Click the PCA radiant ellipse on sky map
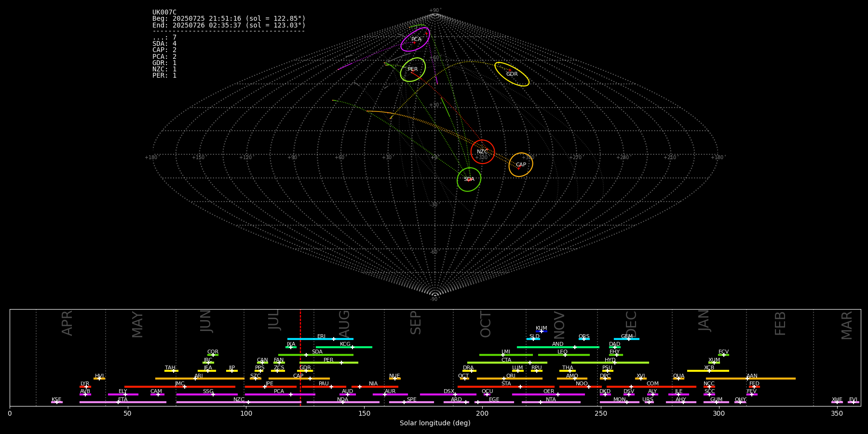868x434 pixels. tap(415, 40)
